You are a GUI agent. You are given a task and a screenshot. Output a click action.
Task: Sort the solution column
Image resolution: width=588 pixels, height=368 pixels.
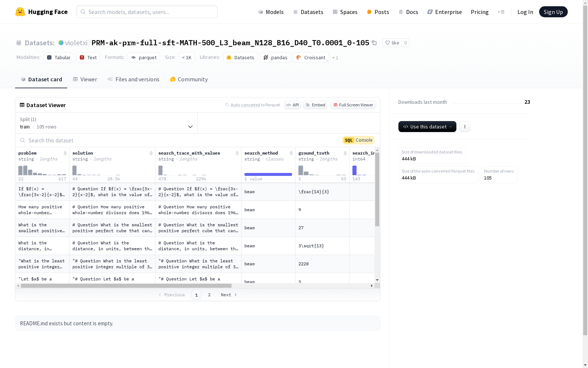[151, 153]
